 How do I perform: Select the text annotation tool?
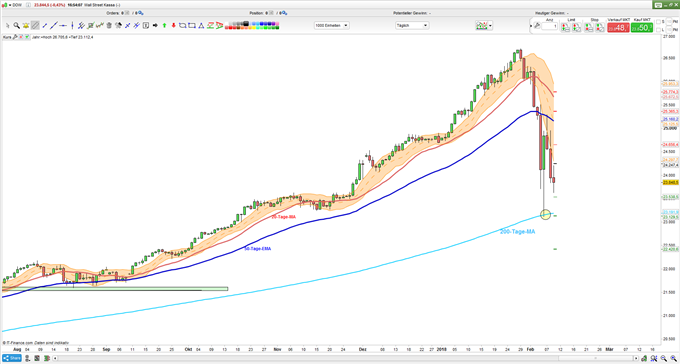pyautogui.click(x=146, y=25)
